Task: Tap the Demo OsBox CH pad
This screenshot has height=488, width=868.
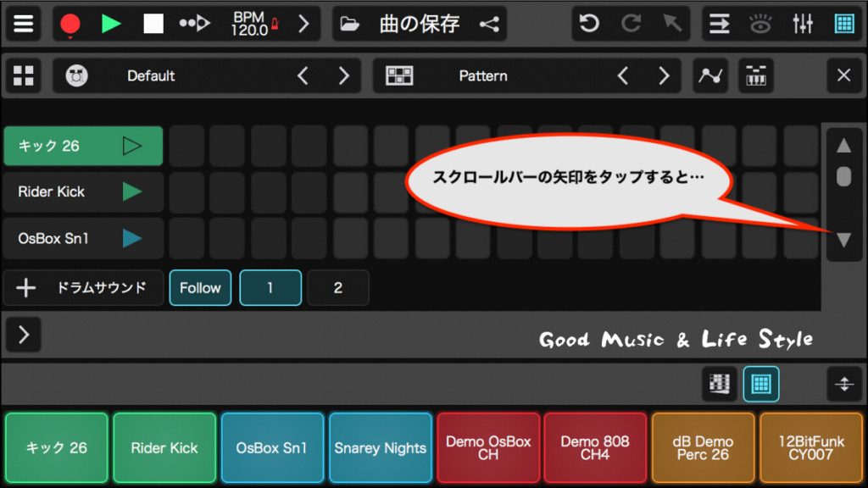Action: (487, 447)
